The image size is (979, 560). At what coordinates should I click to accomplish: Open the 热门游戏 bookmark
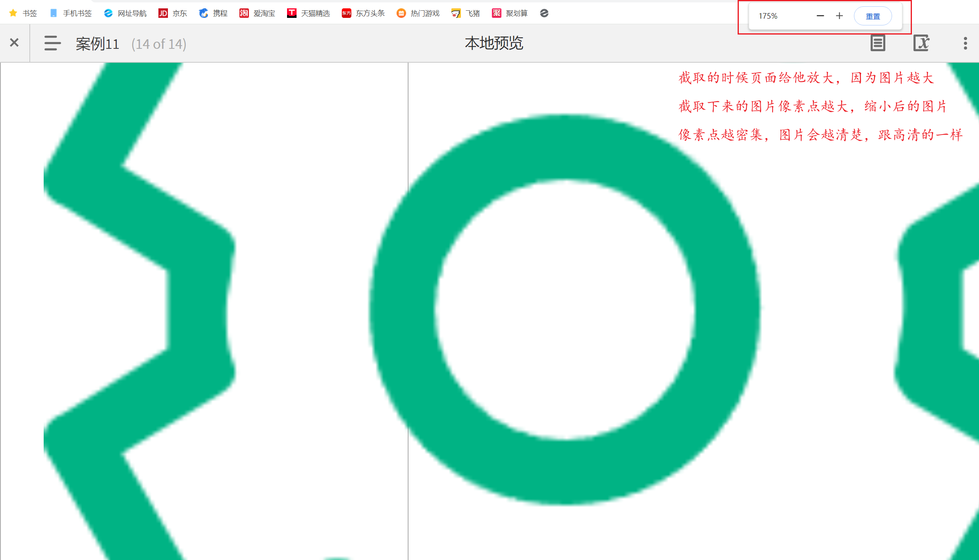(x=418, y=13)
